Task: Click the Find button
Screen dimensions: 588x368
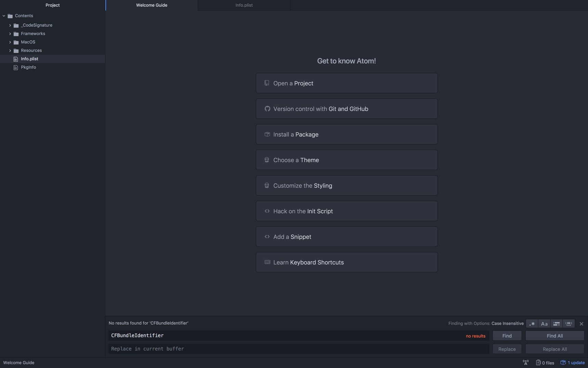Action: [507, 336]
